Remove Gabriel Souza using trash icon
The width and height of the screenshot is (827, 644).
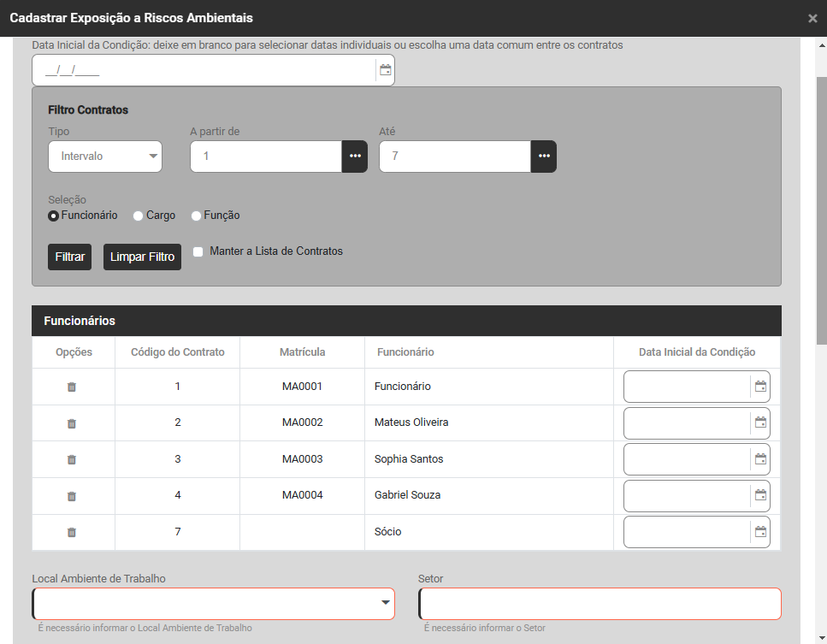(72, 496)
